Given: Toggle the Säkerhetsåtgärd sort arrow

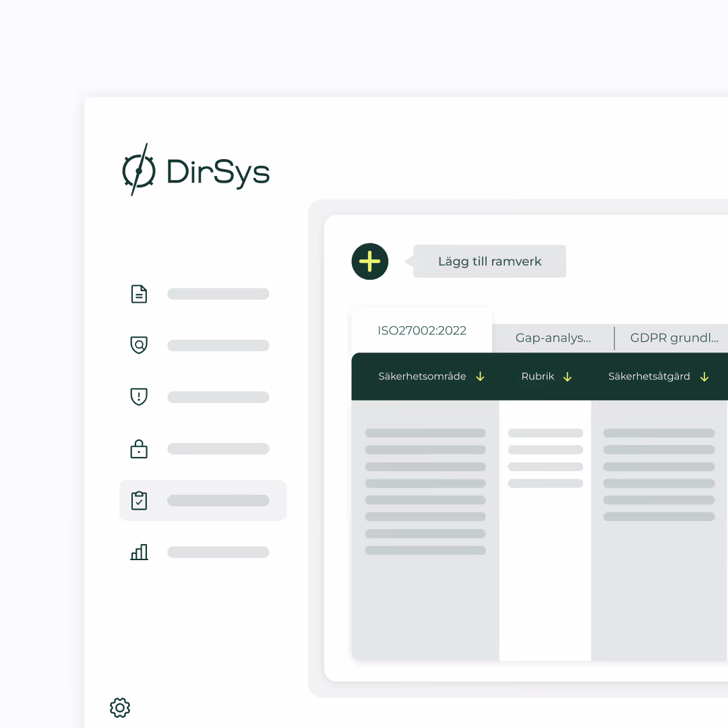Looking at the screenshot, I should 704,377.
